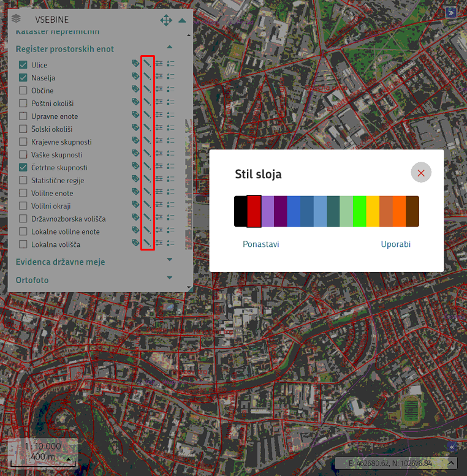Expand the Evidenca državne meje group

[x=170, y=260]
